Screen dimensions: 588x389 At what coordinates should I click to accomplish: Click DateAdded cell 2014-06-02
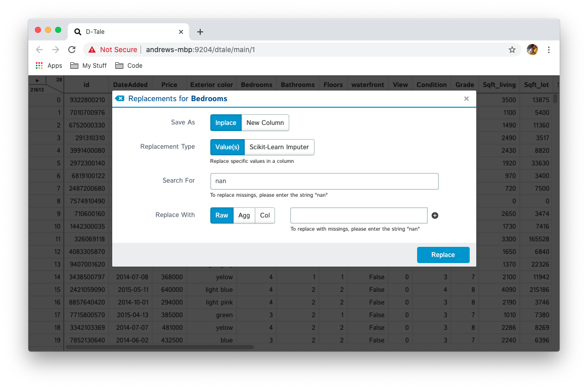[x=131, y=340]
